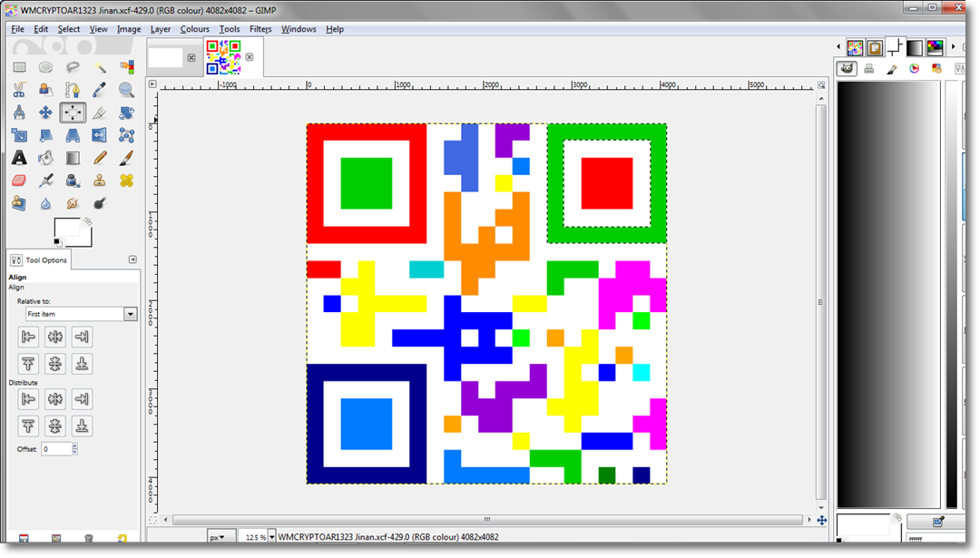Align left edge of target

[28, 337]
